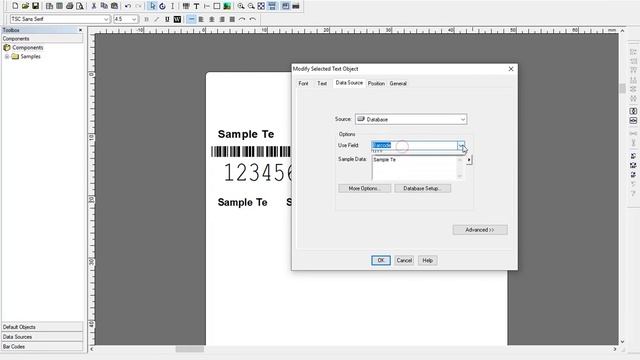Open the font size 4.5 dropdown

tap(134, 19)
